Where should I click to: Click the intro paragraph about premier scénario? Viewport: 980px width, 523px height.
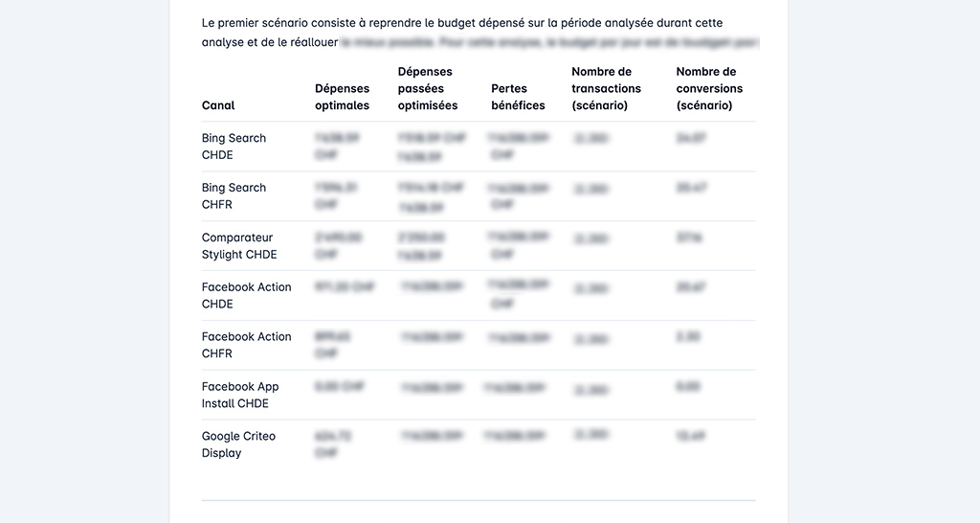[480, 33]
